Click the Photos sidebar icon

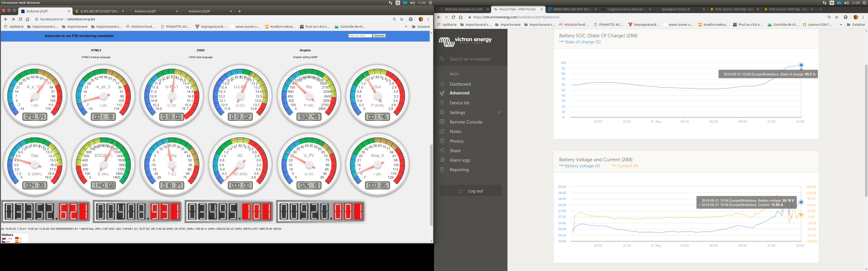(442, 141)
